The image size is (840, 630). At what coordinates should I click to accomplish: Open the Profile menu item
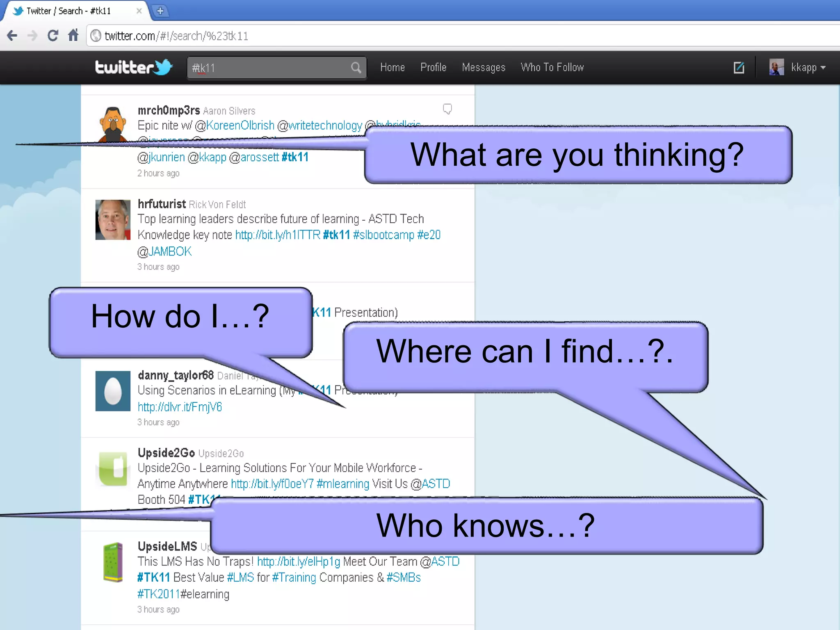(x=434, y=67)
